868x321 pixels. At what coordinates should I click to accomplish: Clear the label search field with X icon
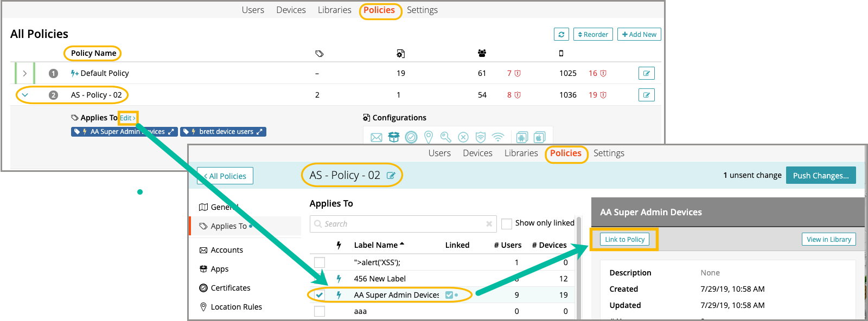coord(489,224)
